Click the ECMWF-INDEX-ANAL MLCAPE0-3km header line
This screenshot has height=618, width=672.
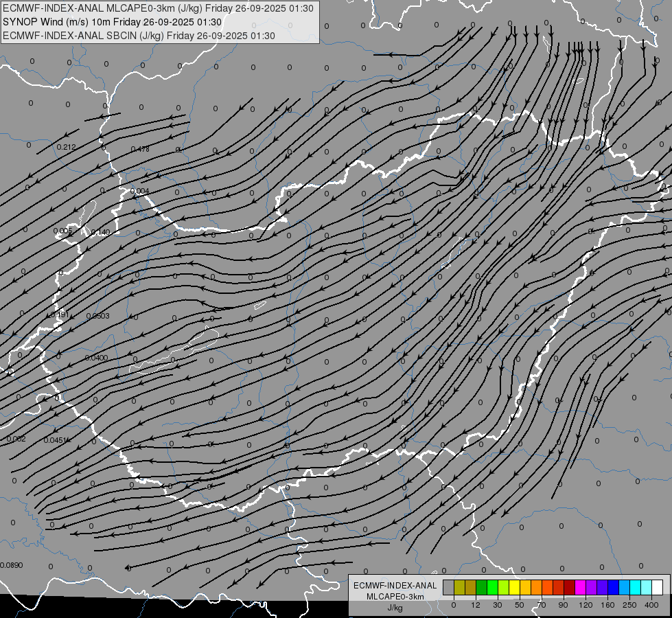[x=158, y=8]
